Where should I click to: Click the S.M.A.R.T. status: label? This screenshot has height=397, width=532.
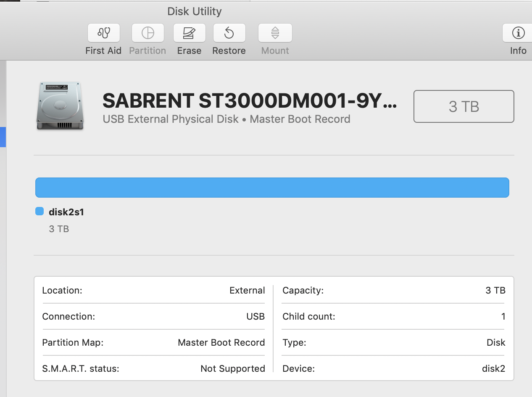[x=81, y=368]
